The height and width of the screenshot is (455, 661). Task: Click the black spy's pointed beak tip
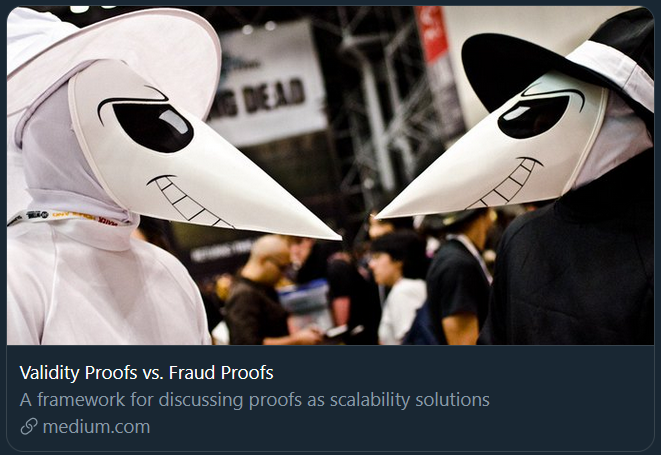point(381,215)
